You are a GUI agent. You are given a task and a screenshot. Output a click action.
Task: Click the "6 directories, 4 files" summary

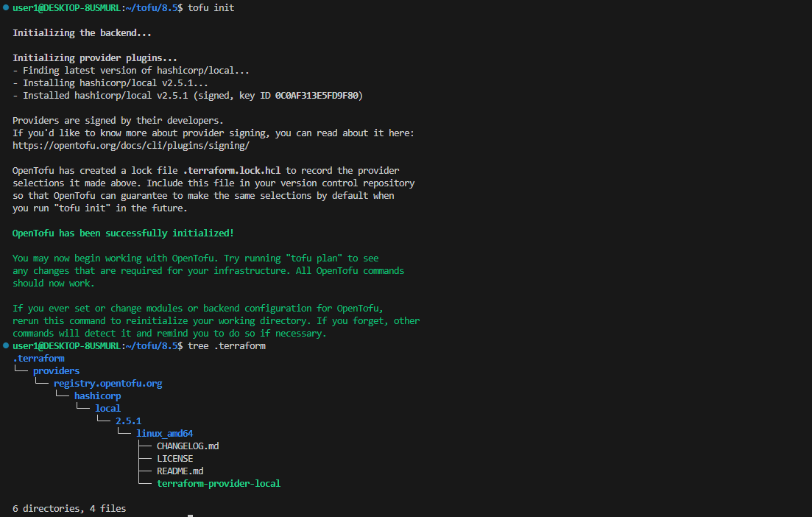[x=69, y=509]
